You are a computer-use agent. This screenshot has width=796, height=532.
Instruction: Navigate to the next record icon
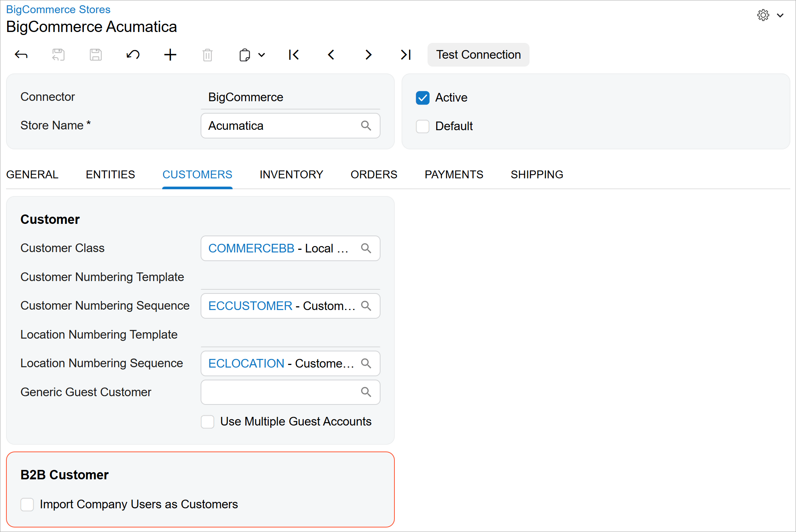point(368,55)
